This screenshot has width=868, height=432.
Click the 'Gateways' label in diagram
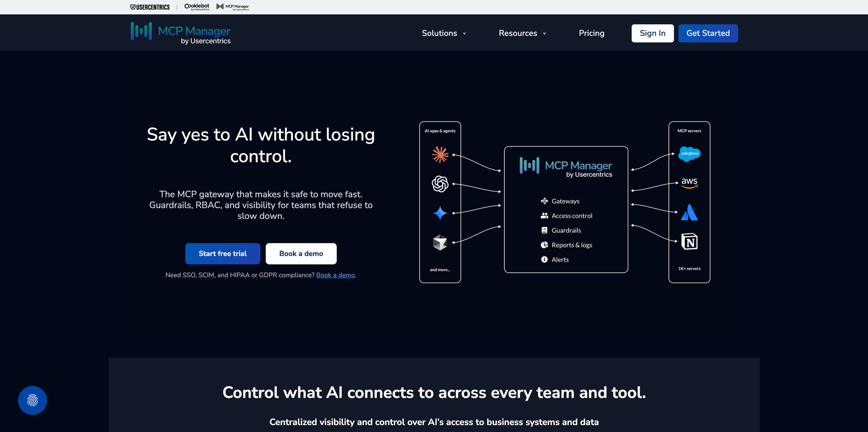point(566,201)
